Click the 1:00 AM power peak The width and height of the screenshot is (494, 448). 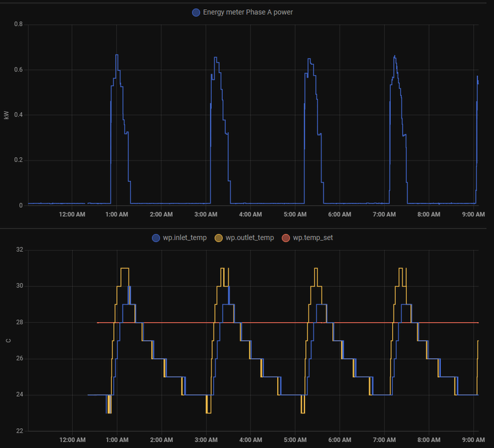pos(117,55)
